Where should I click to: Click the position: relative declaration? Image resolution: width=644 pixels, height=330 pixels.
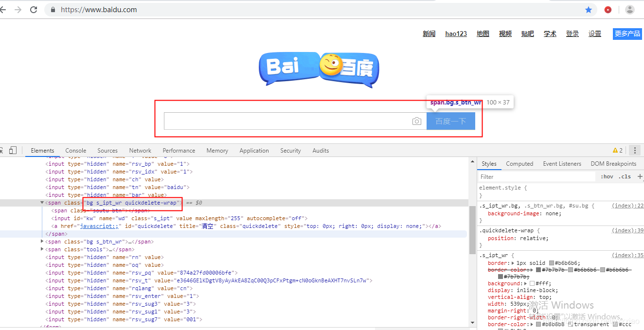pos(518,238)
